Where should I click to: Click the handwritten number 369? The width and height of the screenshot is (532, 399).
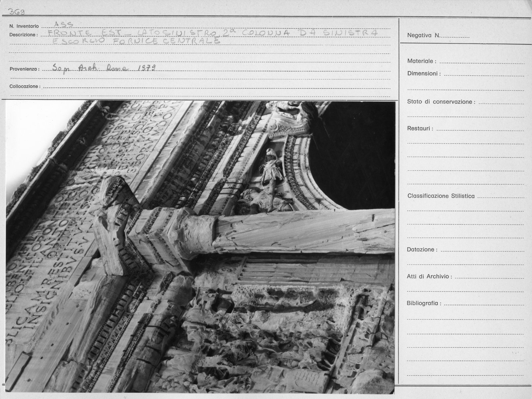tap(16, 12)
